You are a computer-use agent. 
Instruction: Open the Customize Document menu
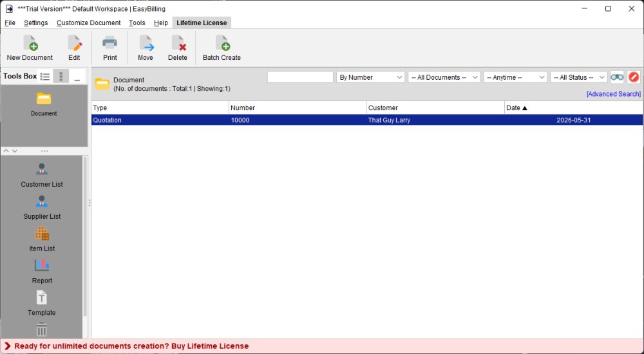[x=89, y=23]
